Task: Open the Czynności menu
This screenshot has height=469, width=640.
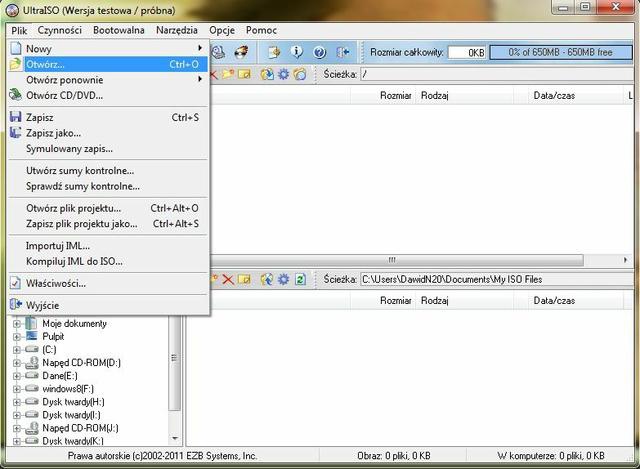Action: pyautogui.click(x=60, y=30)
